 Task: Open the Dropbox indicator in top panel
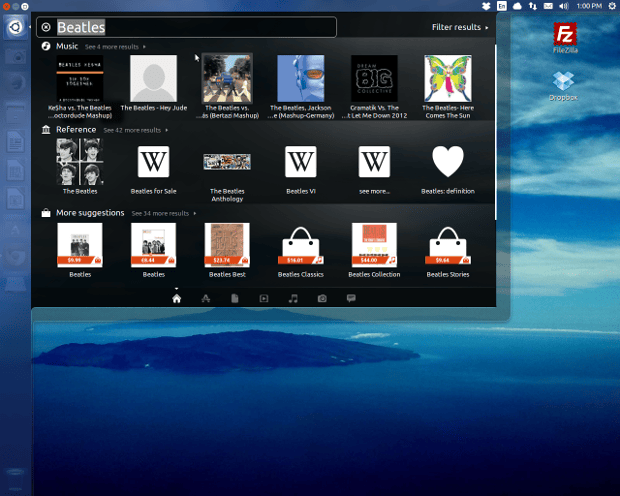click(x=484, y=6)
